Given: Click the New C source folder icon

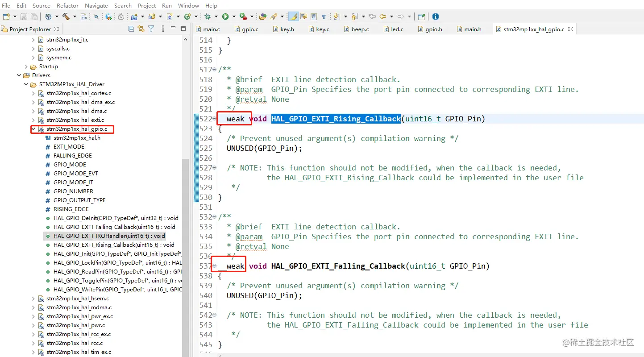Looking at the screenshot, I should coord(152,17).
